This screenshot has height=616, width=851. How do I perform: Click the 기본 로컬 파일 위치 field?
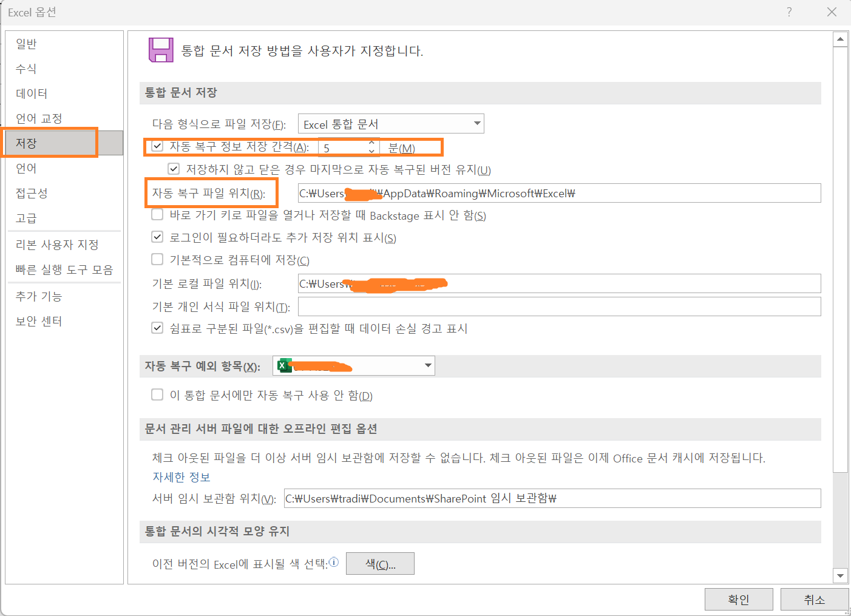click(x=559, y=283)
